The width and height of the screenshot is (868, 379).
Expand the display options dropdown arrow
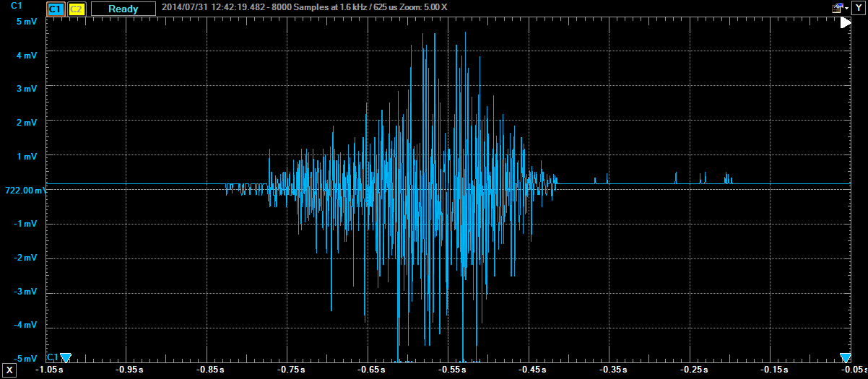pos(847,9)
